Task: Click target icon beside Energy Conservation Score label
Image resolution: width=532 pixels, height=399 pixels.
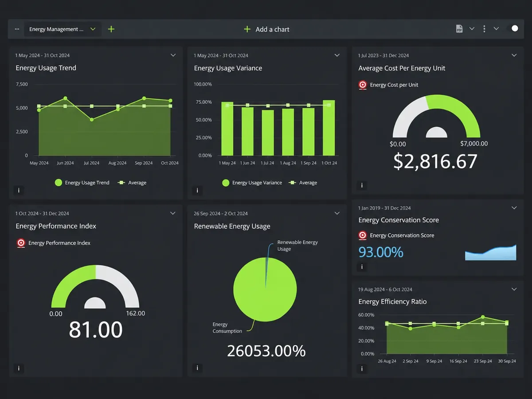Action: pos(363,235)
